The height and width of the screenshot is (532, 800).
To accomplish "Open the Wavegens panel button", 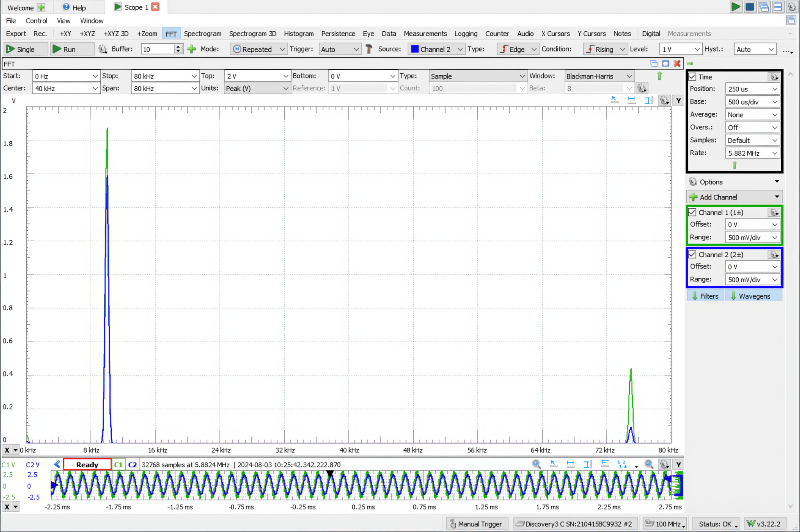I will (754, 296).
